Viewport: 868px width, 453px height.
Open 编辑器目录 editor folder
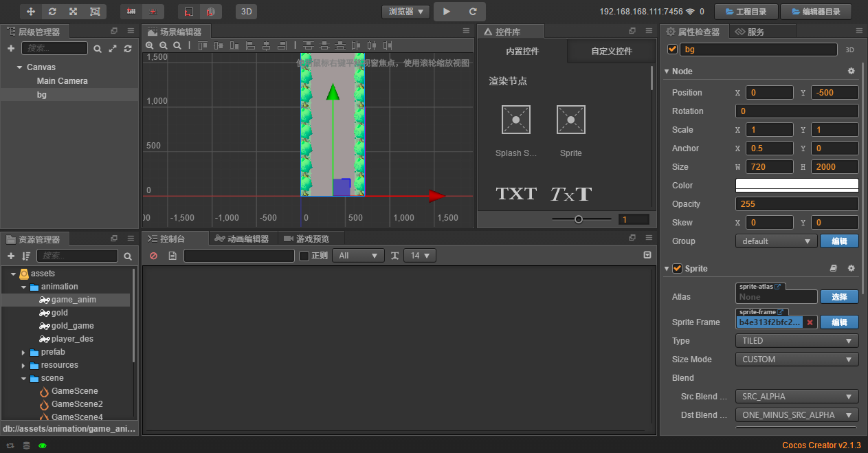815,12
